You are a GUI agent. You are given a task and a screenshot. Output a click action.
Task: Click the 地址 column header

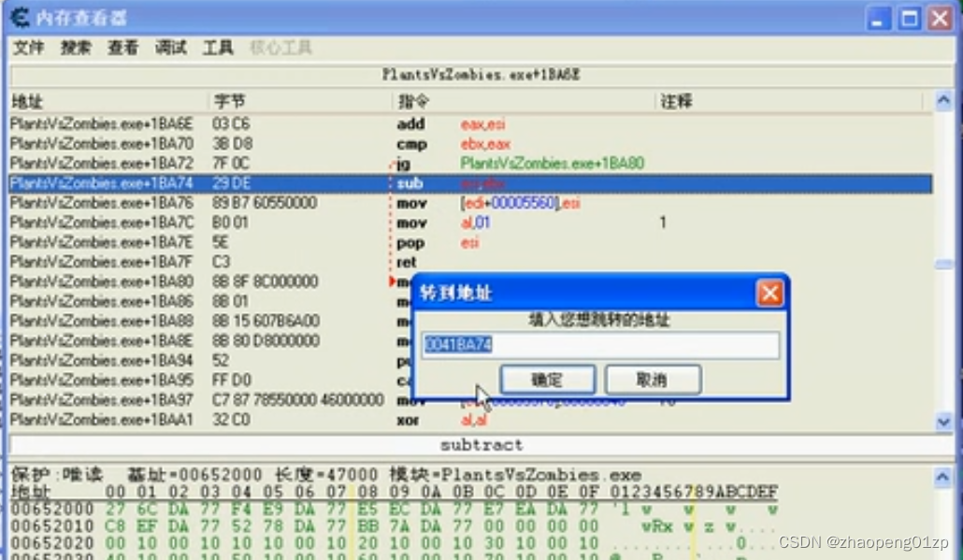(x=109, y=101)
